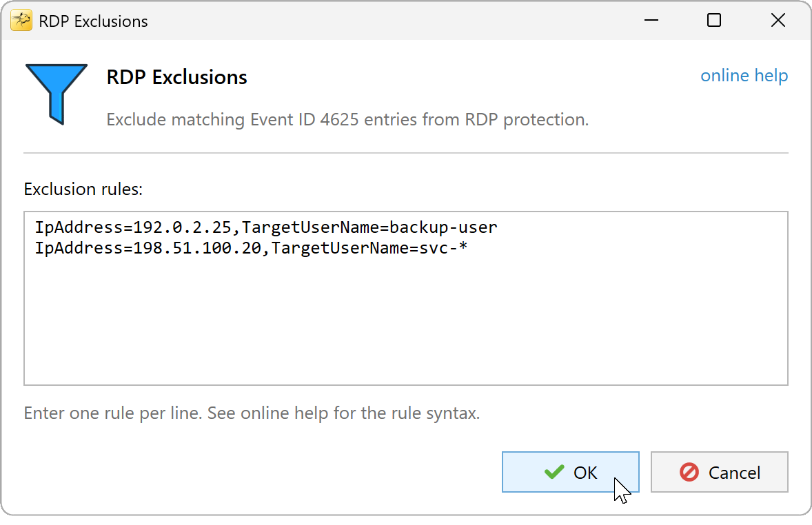The width and height of the screenshot is (812, 525).
Task: Click the RDP Exclusions heading text
Action: click(176, 77)
